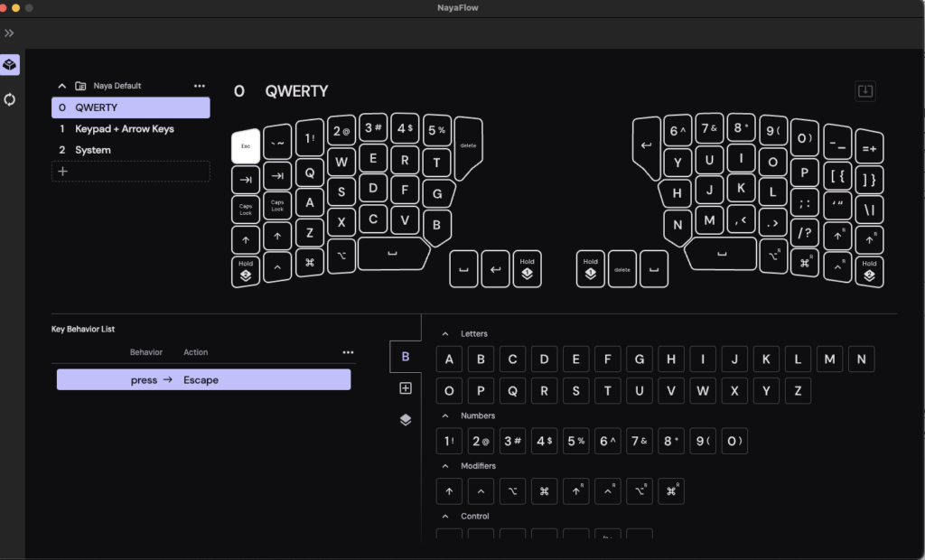This screenshot has width=925, height=560.
Task: Select the Hold layer 1 key on the left thumb cluster
Action: [x=527, y=269]
